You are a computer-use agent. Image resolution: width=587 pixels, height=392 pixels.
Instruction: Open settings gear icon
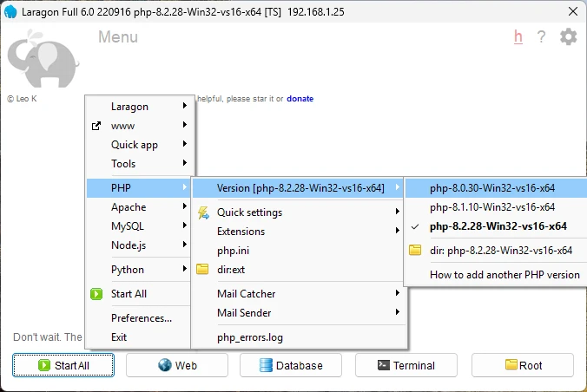(568, 36)
